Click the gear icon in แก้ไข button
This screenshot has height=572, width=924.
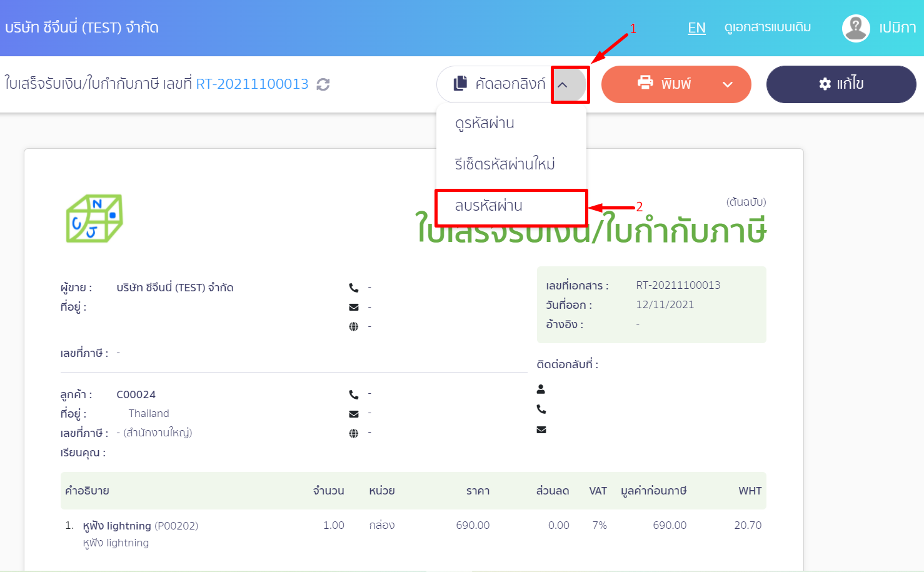point(825,84)
